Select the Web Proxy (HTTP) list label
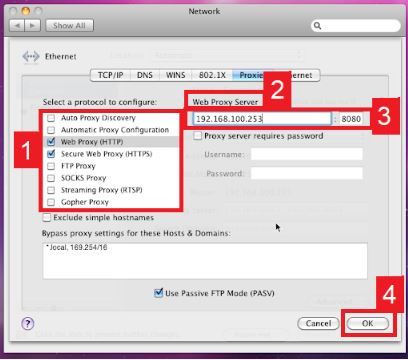This screenshot has width=408, height=360. point(92,142)
